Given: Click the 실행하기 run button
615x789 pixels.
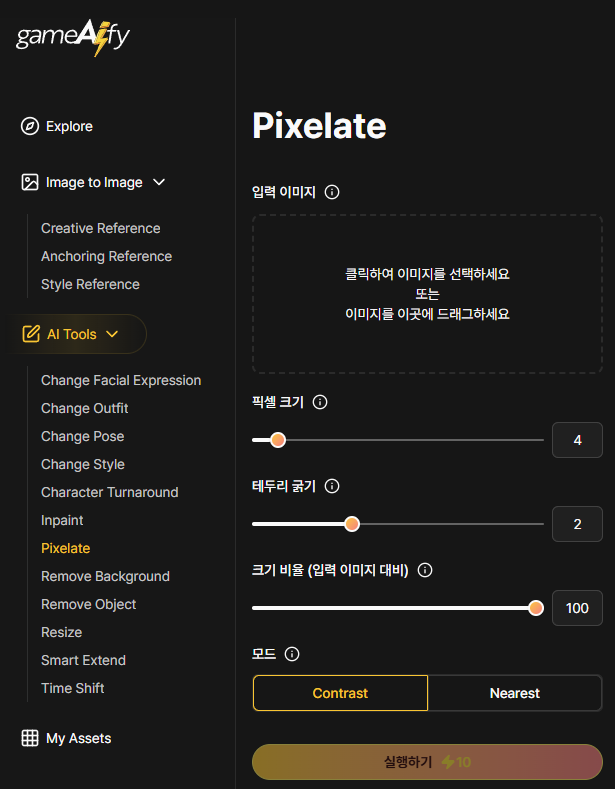Looking at the screenshot, I should pos(427,762).
